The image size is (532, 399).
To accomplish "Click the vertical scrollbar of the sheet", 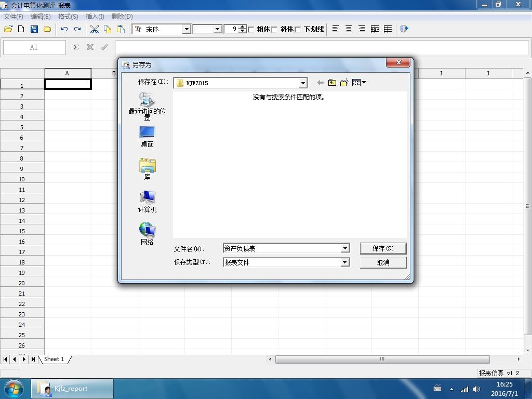I will [x=527, y=206].
